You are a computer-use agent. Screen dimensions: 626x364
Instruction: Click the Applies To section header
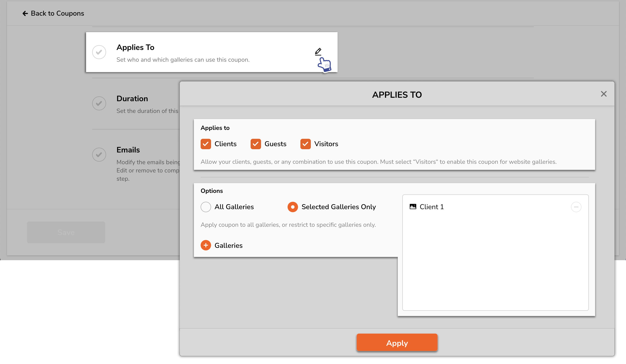[135, 47]
